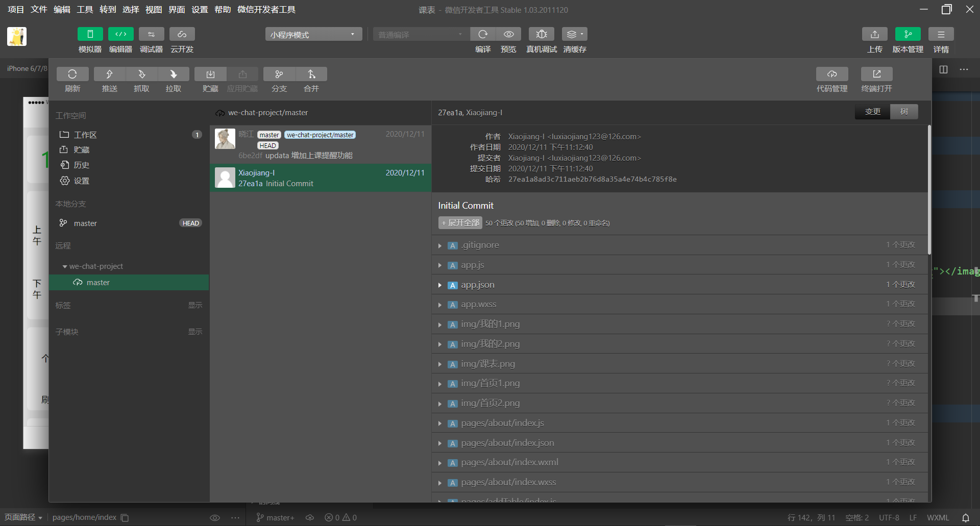Click the WXML language mode indicator

[x=938, y=518]
